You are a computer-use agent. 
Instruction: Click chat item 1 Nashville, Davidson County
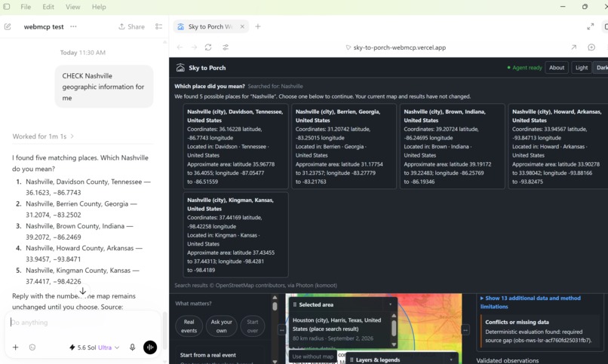[88, 187]
